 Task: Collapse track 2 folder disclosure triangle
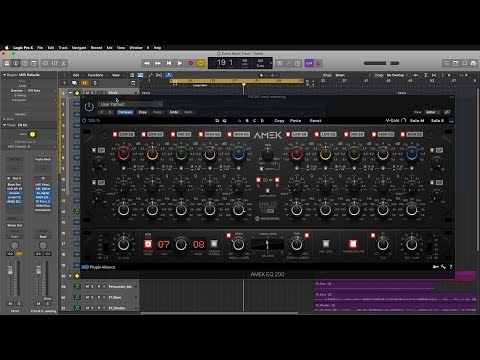[x=70, y=93]
